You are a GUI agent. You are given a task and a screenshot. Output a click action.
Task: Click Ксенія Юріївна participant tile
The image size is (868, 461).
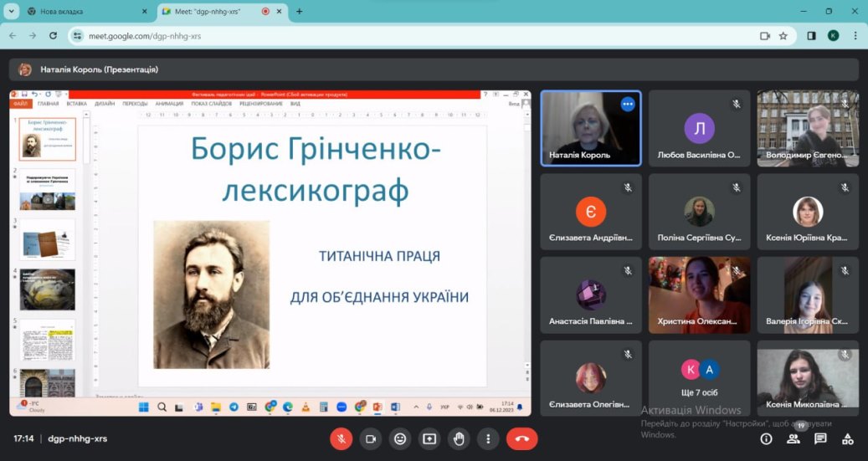(x=808, y=212)
